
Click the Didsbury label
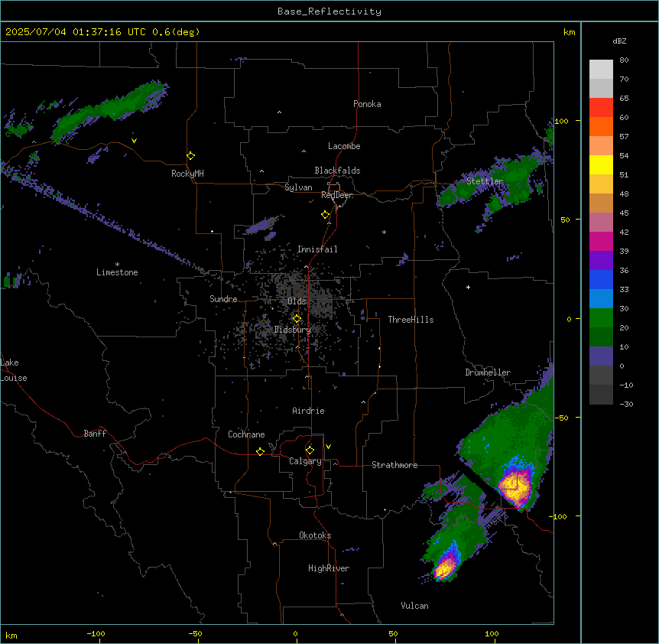click(293, 330)
